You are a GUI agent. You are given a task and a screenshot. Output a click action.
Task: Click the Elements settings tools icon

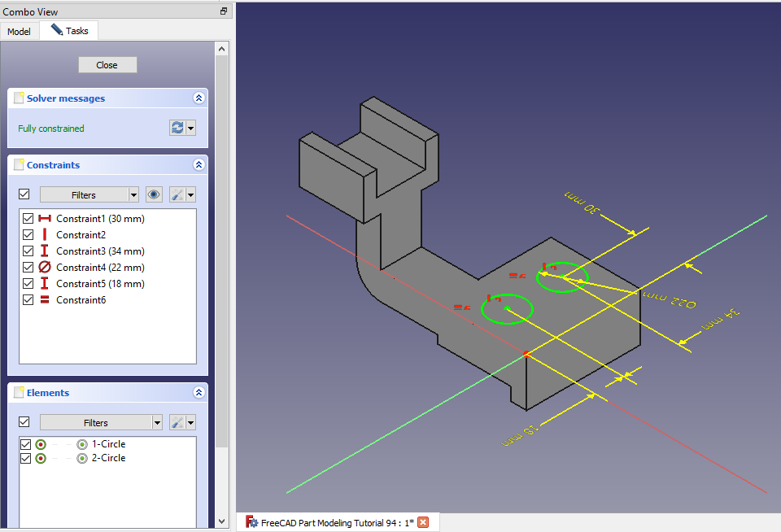point(177,422)
